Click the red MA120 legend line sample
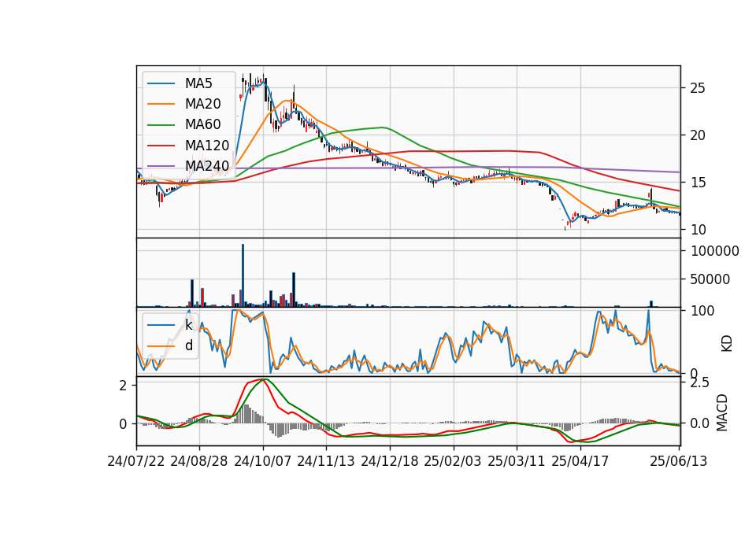756x543 pixels. [x=161, y=146]
